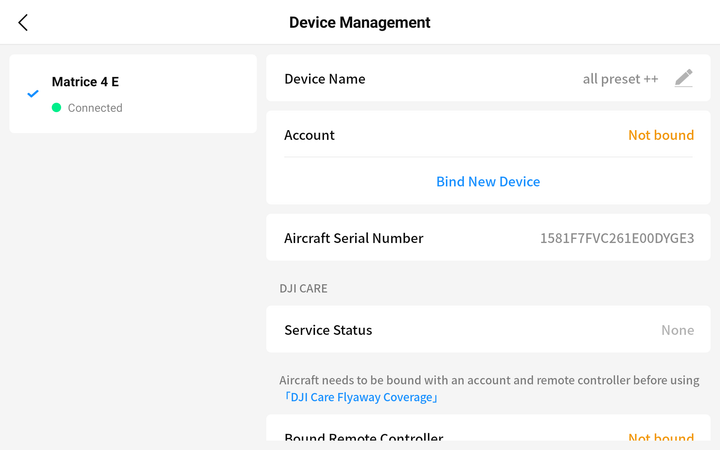The width and height of the screenshot is (720, 450).
Task: Select the Aircraft Serial Number value text
Action: click(617, 238)
